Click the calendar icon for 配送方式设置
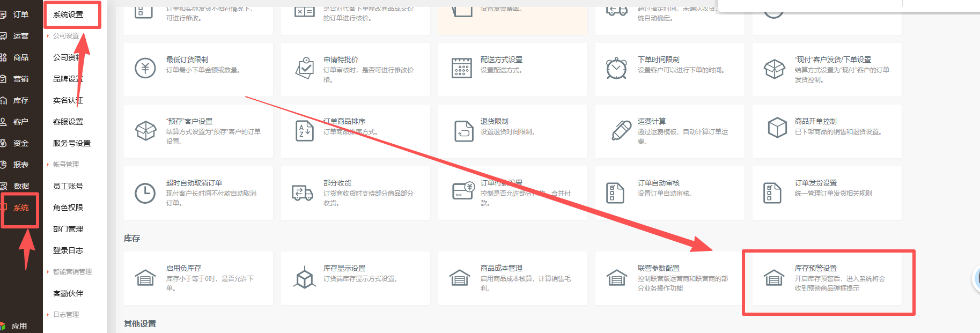The width and height of the screenshot is (980, 333). (462, 68)
